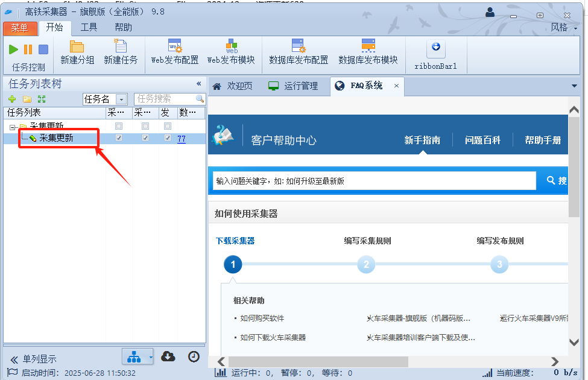
Task: Click the 任务列表 column header
Action: [55, 113]
